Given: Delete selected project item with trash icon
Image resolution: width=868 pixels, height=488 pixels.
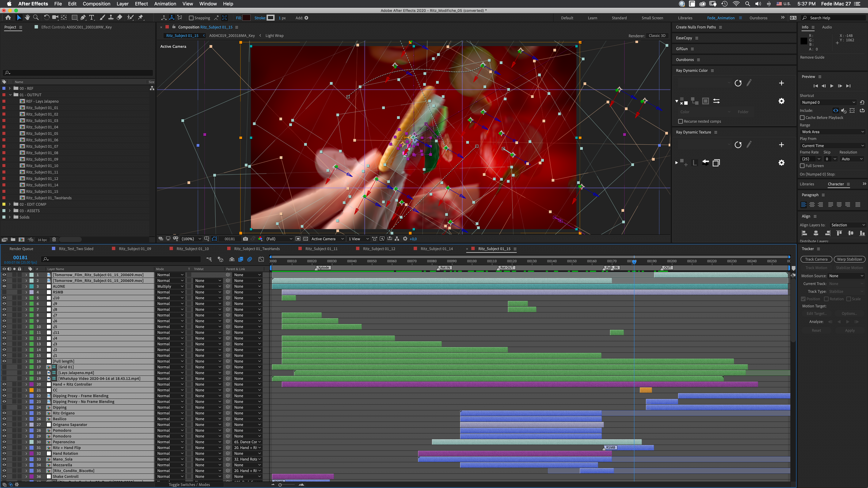Looking at the screenshot, I should 54,239.
